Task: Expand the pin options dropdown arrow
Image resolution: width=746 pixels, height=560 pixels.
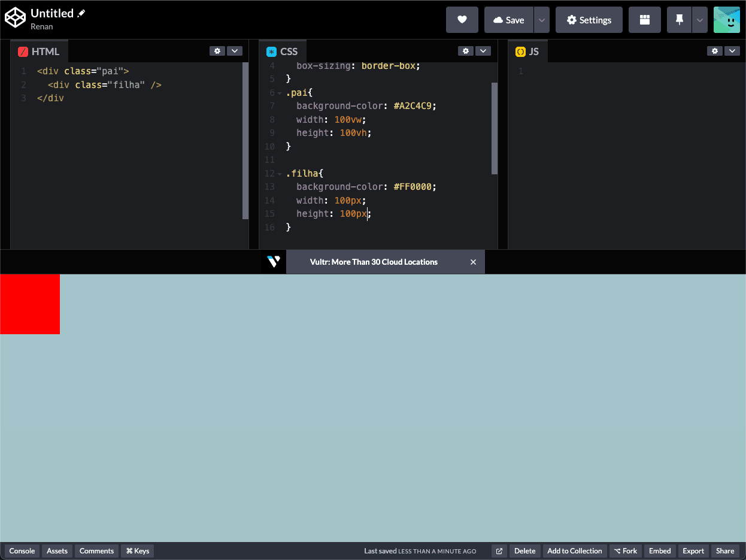Action: tap(699, 20)
